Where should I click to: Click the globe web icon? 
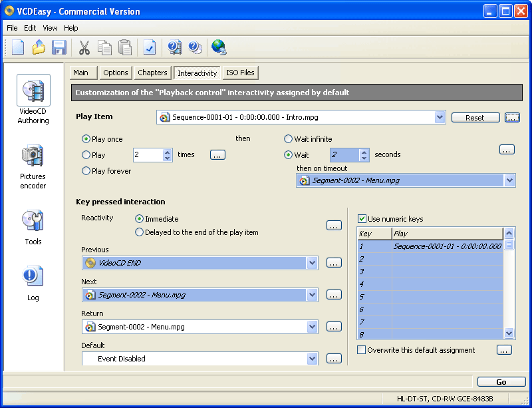[x=219, y=47]
